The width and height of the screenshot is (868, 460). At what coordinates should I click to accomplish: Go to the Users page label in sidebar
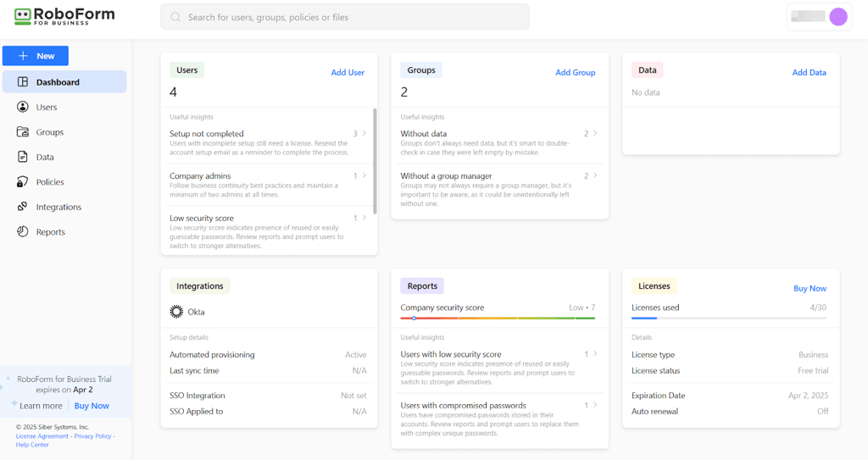47,108
